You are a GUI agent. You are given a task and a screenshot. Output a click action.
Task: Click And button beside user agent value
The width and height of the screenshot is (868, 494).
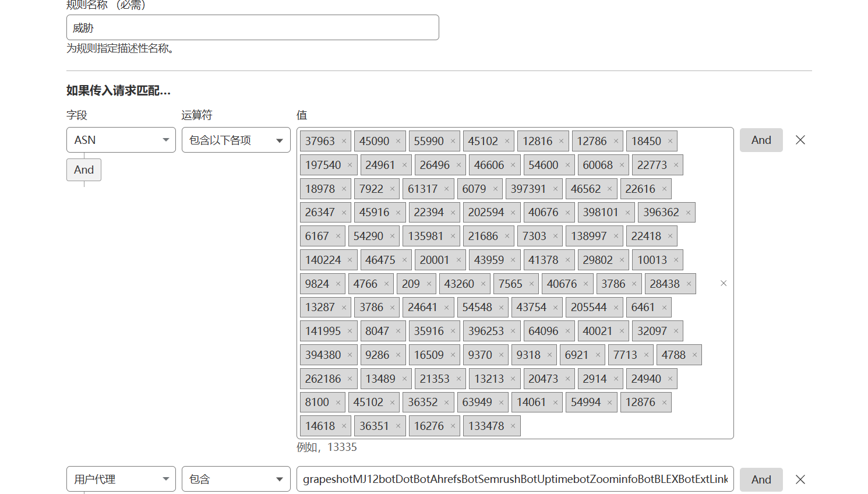click(761, 479)
